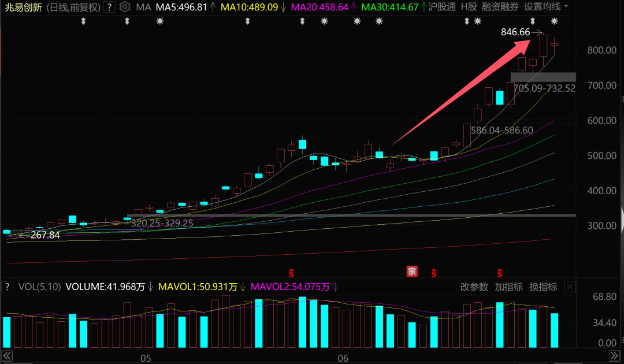Click the 融资融券 tag
The height and width of the screenshot is (364, 624).
(500, 7)
